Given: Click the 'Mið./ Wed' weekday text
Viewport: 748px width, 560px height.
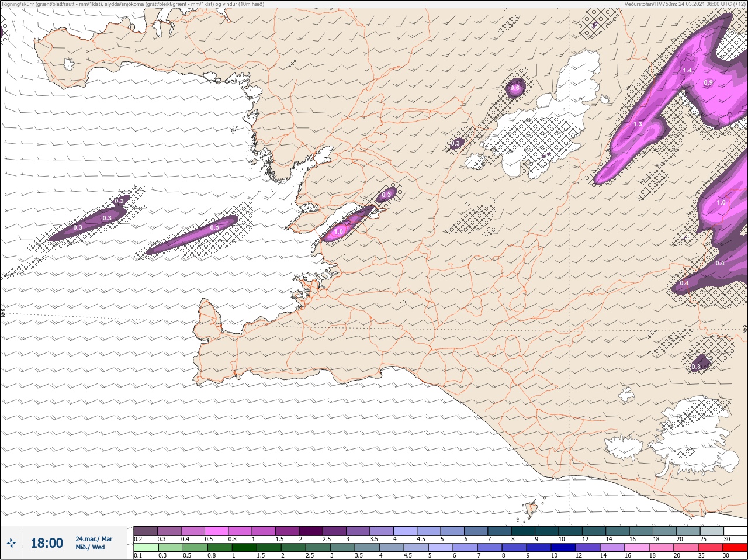Looking at the screenshot, I should click(91, 547).
